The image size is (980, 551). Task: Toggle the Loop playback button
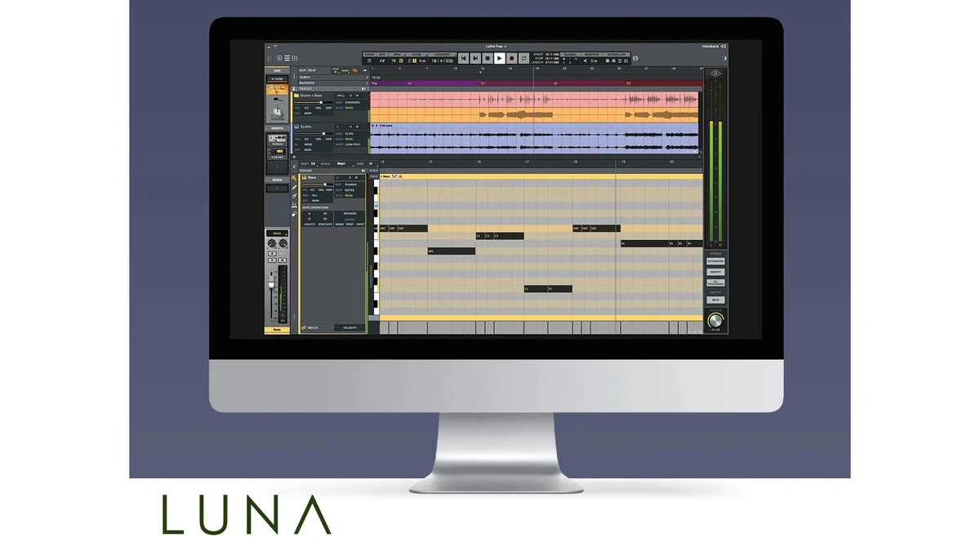click(523, 58)
